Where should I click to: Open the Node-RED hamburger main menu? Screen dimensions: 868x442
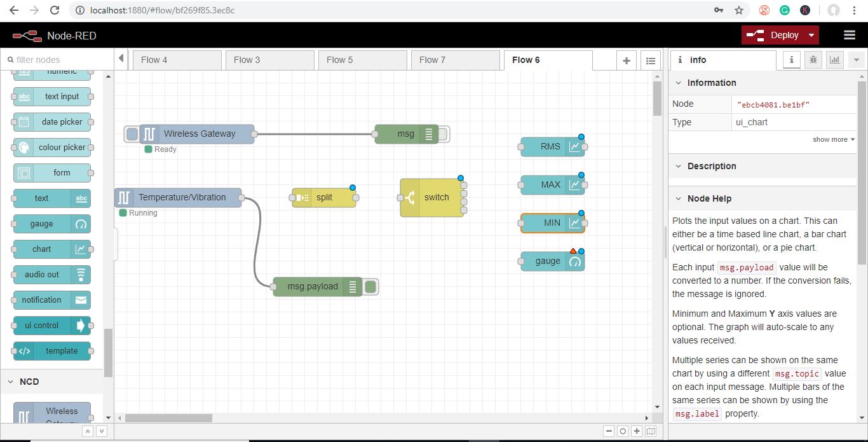[849, 35]
